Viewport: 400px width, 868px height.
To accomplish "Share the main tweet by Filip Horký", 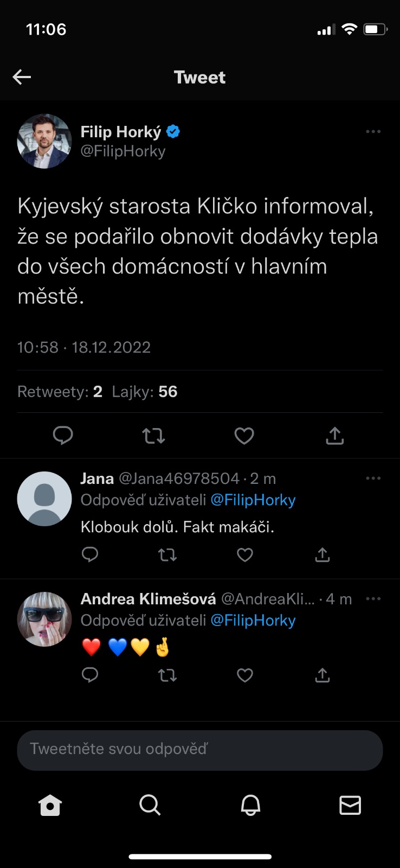I will pyautogui.click(x=335, y=436).
